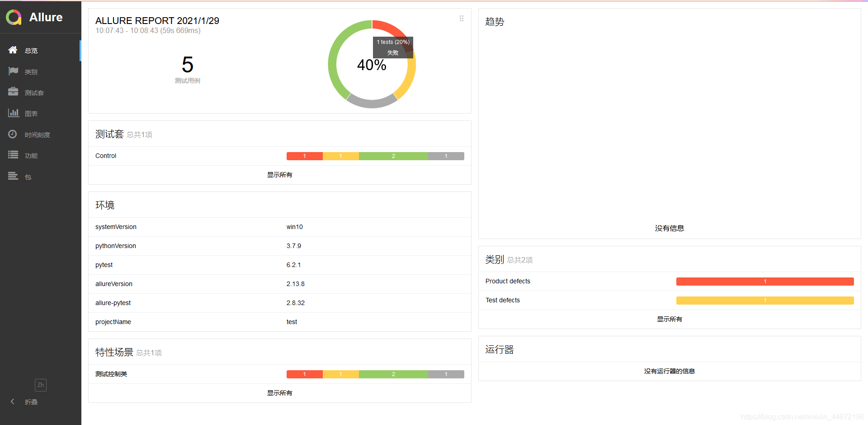Open the 测试套 briefcase icon
Screen dimensions: 868x425
pyautogui.click(x=13, y=92)
